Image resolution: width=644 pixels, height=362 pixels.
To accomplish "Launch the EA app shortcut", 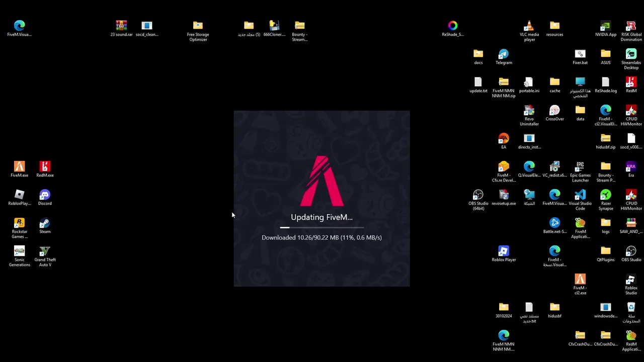I will click(x=504, y=141).
